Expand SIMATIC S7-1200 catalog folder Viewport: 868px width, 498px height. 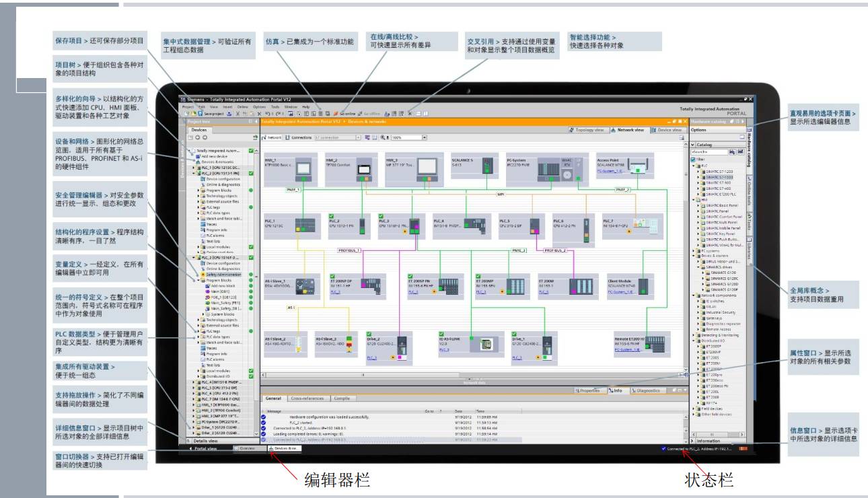(x=698, y=171)
